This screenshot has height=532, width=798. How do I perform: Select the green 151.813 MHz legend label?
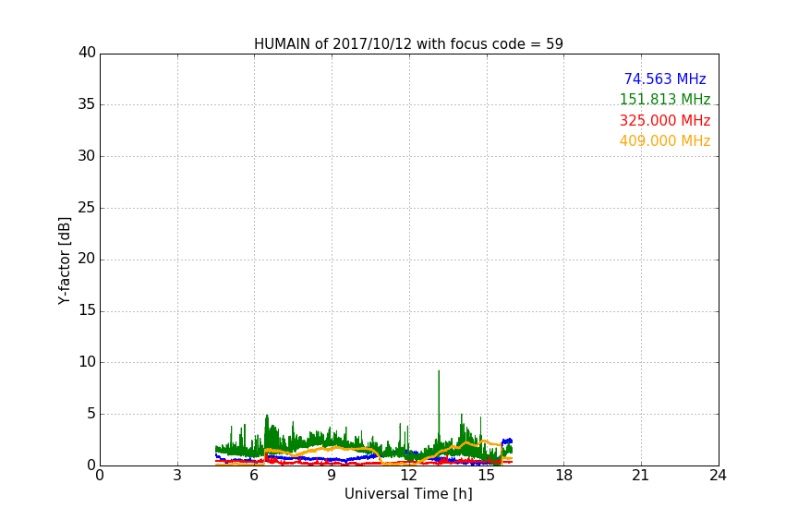665,99
